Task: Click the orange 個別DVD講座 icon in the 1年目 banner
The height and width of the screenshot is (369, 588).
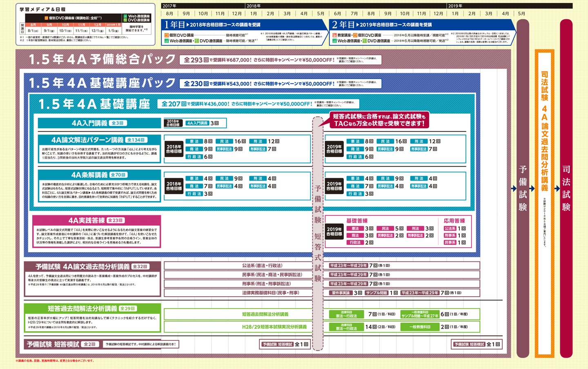Action: point(167,36)
